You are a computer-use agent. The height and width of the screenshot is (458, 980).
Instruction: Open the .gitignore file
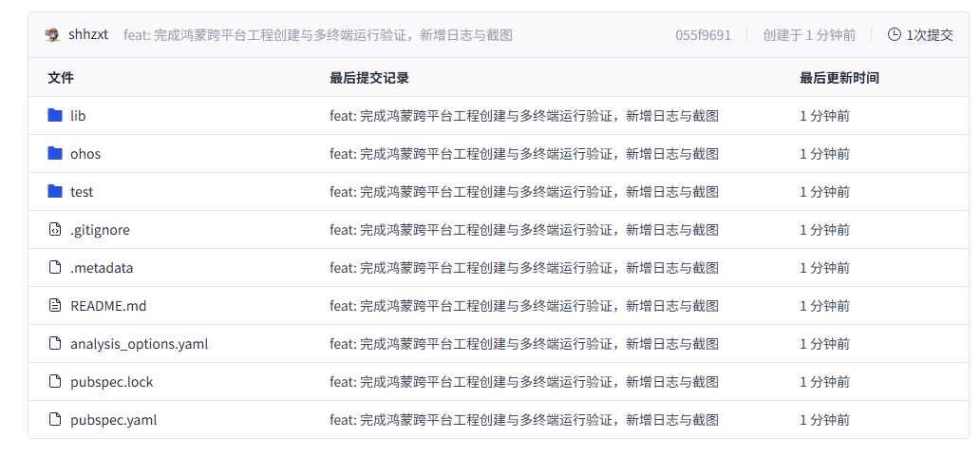(100, 230)
